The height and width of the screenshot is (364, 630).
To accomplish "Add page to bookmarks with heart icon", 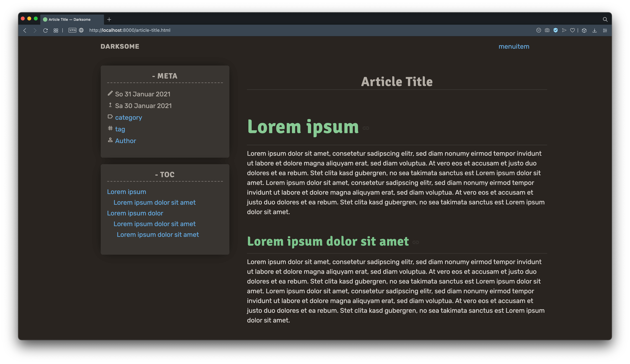I will (x=572, y=30).
